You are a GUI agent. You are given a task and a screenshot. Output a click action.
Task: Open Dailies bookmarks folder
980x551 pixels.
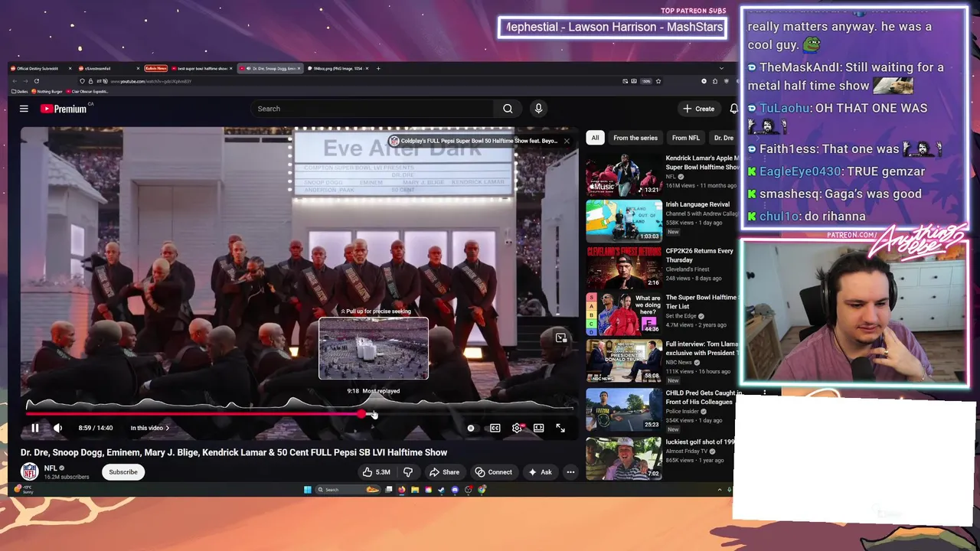click(x=19, y=92)
